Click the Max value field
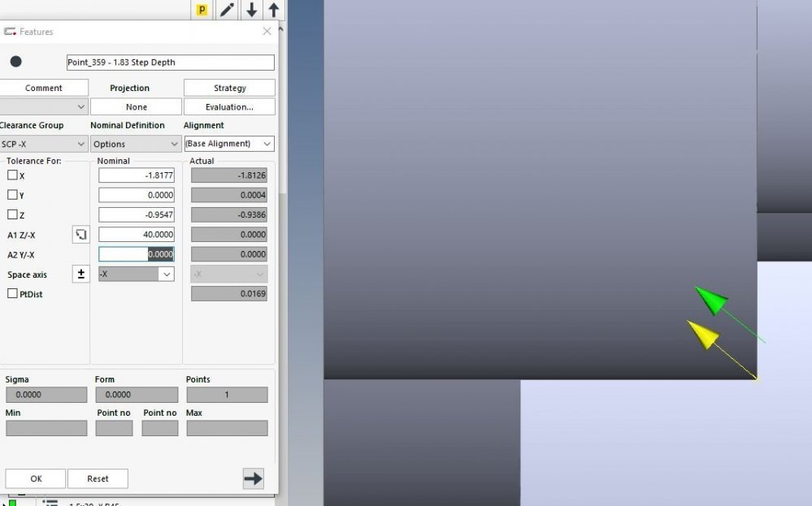 (227, 428)
